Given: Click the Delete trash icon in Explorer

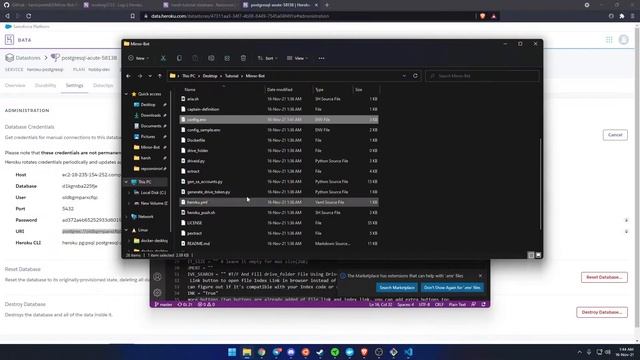Looking at the screenshot, I should click(x=243, y=58).
